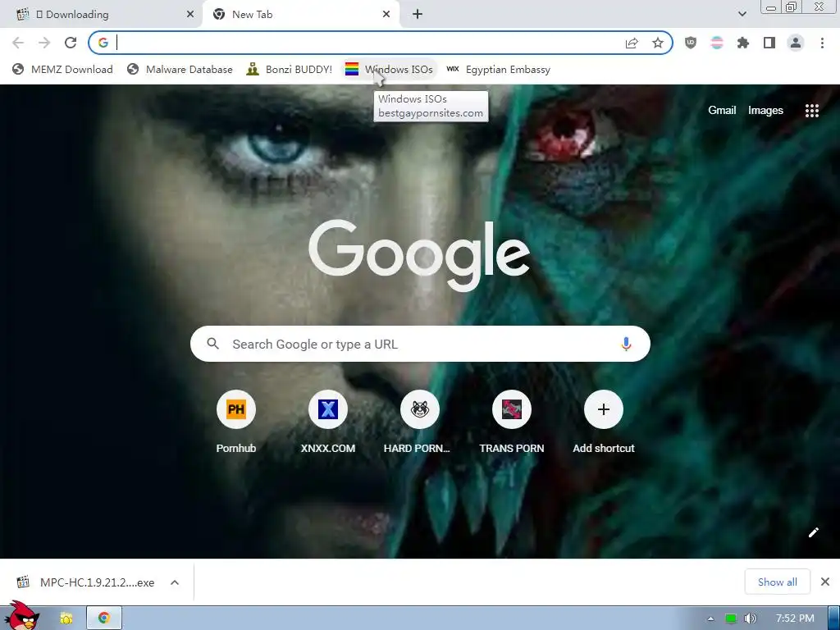This screenshot has height=630, width=840.
Task: Open the blue X shortcut tile
Action: click(328, 410)
